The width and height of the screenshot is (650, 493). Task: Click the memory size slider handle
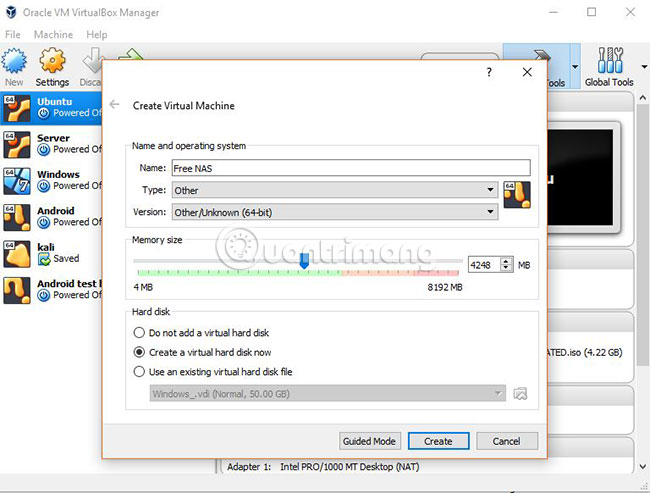coord(304,261)
